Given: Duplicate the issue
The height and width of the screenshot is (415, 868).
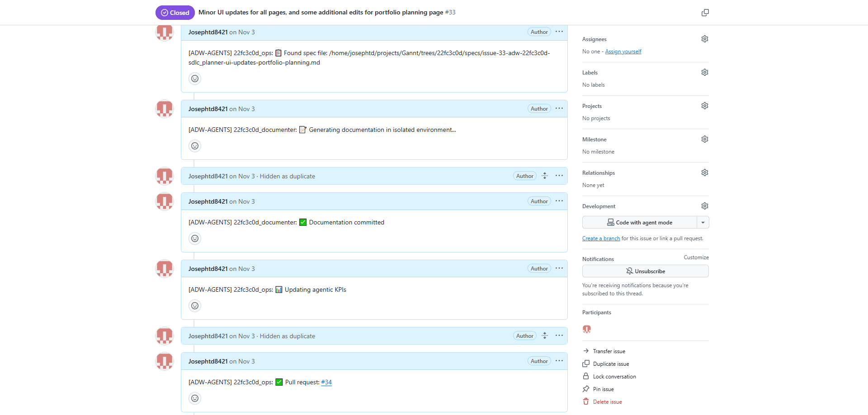Looking at the screenshot, I should click(x=611, y=364).
